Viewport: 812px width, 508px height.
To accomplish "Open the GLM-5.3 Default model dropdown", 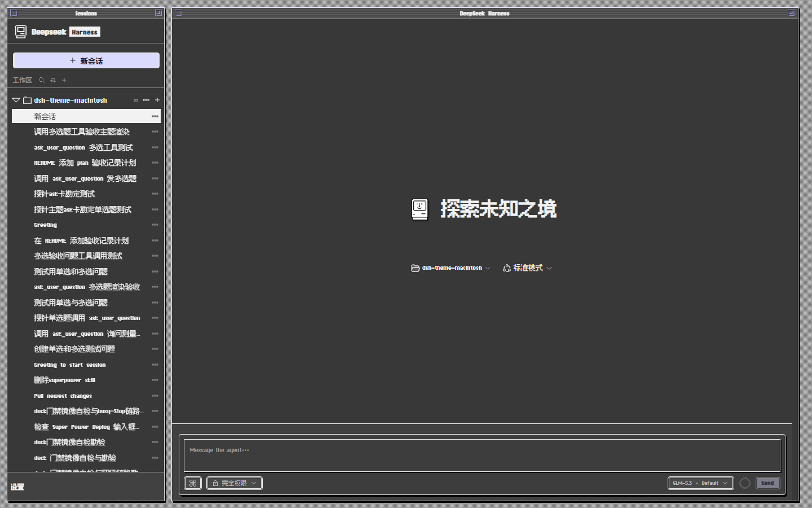I will pyautogui.click(x=701, y=483).
